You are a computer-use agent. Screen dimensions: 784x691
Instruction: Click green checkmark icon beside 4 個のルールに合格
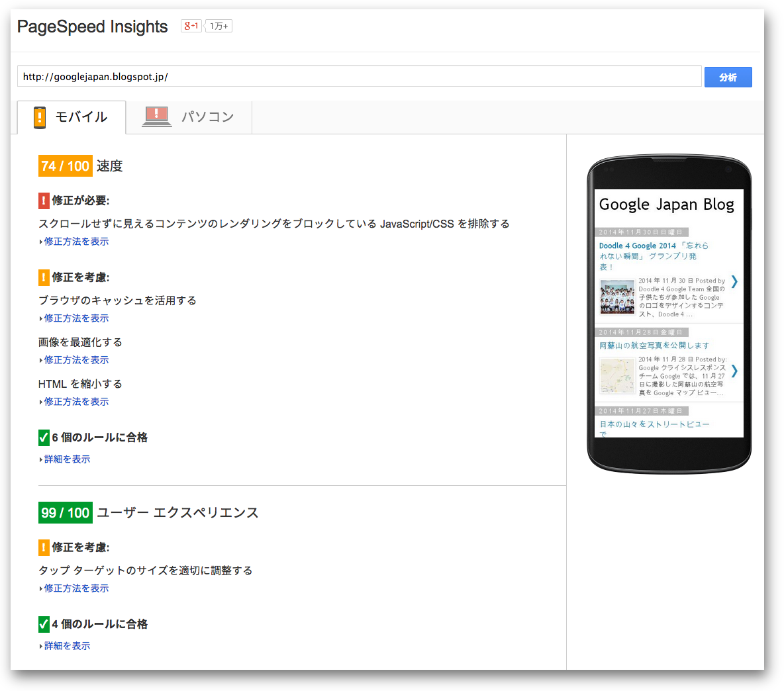pyautogui.click(x=44, y=625)
